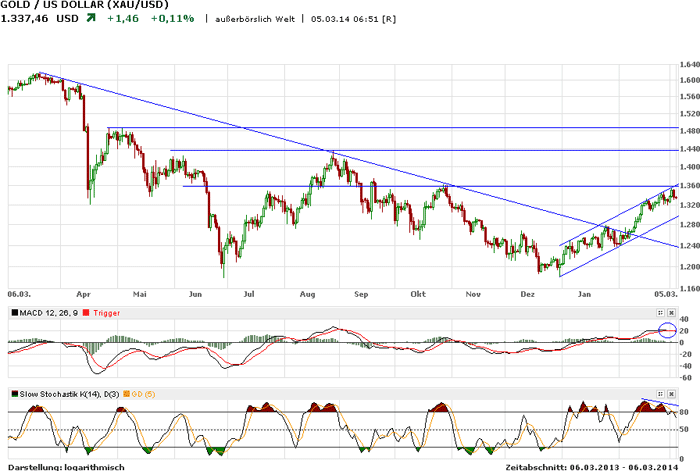This screenshot has width=700, height=471.
Task: Open settings of the MACD panel
Action: click(660, 313)
